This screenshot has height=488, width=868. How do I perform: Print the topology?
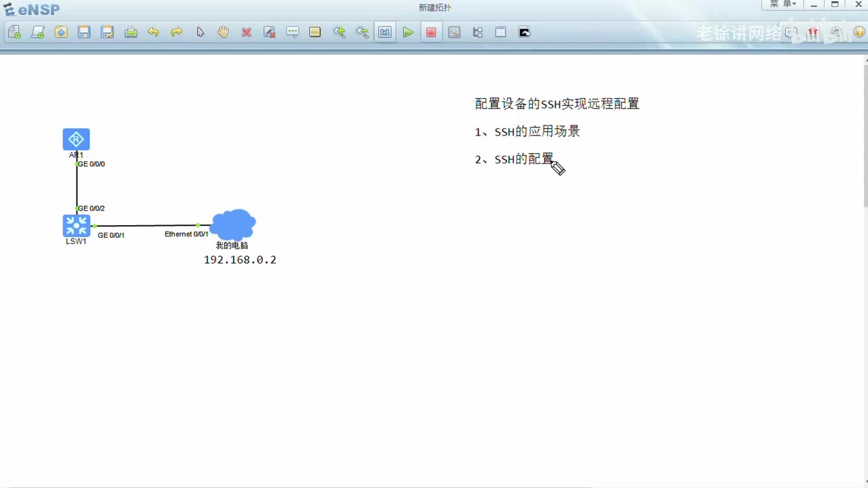click(131, 32)
